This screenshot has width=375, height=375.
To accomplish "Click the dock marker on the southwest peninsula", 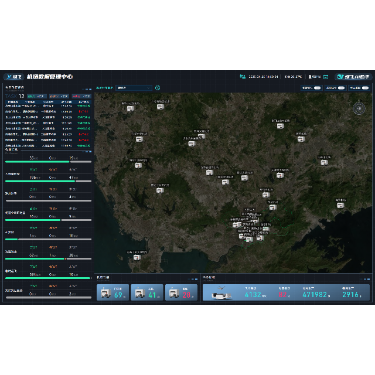I will 137,257.
